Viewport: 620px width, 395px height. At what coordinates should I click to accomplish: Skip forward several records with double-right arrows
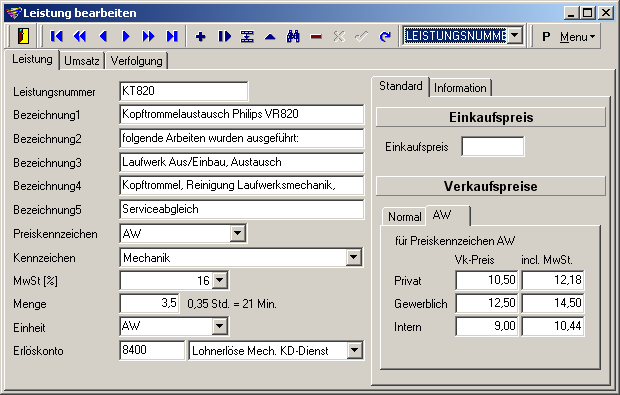click(x=149, y=37)
